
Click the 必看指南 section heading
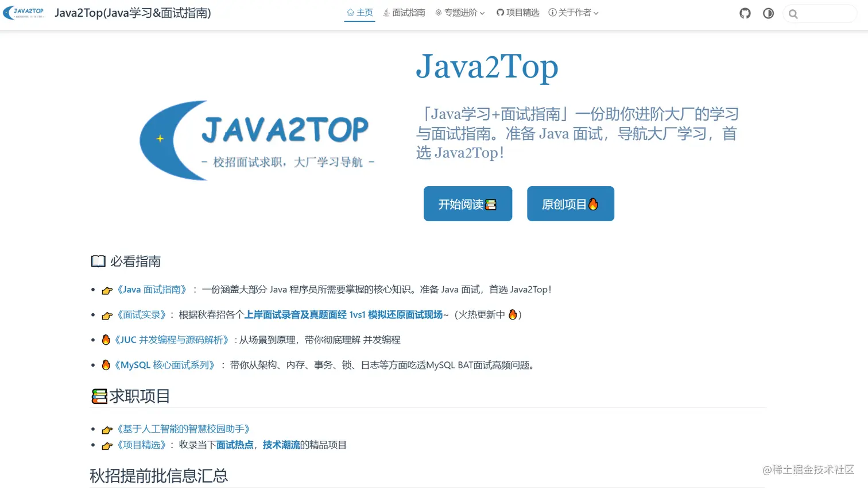coord(135,261)
